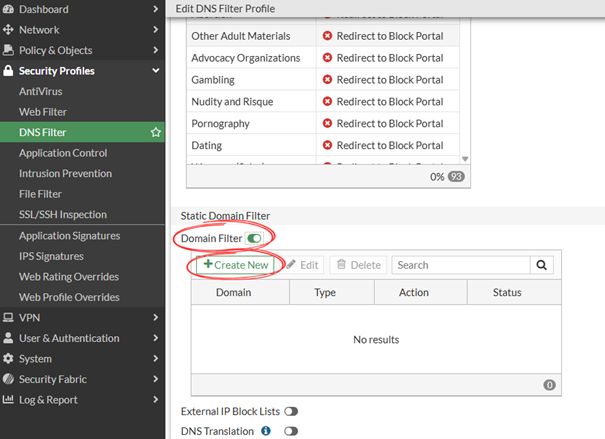
Task: Click the DNS Filter favorite star icon
Action: click(155, 132)
